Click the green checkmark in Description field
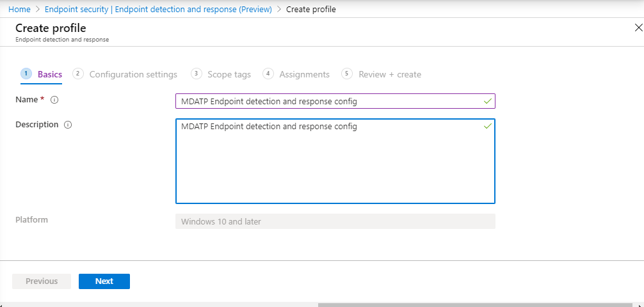 pos(488,126)
